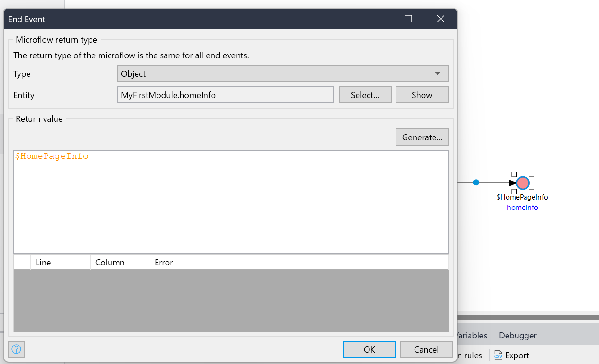Click the CSV icon beside Export
The width and height of the screenshot is (599, 364).
498,355
